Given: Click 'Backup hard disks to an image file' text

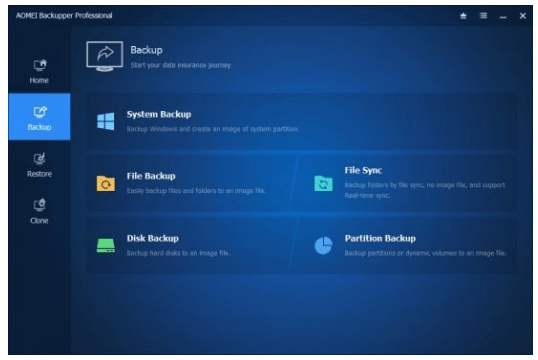Looking at the screenshot, I should (x=178, y=253).
